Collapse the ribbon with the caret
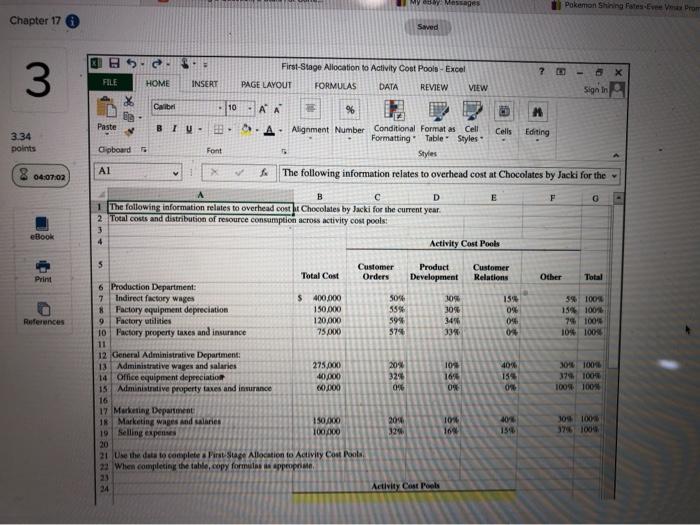The image size is (700, 525). coord(616,155)
